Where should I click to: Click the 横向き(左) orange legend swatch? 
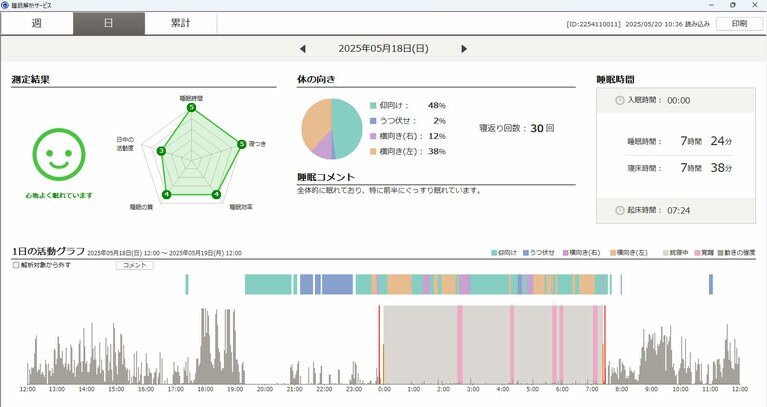click(374, 151)
